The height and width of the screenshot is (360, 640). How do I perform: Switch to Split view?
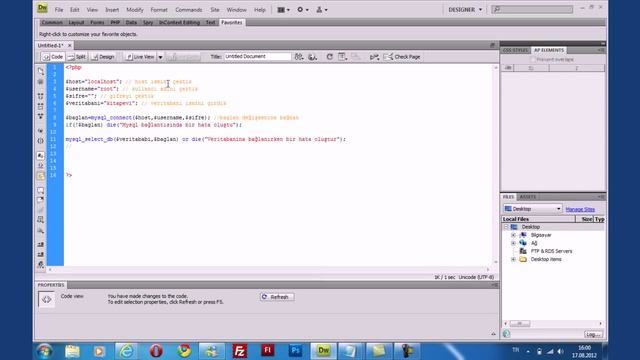[77, 57]
